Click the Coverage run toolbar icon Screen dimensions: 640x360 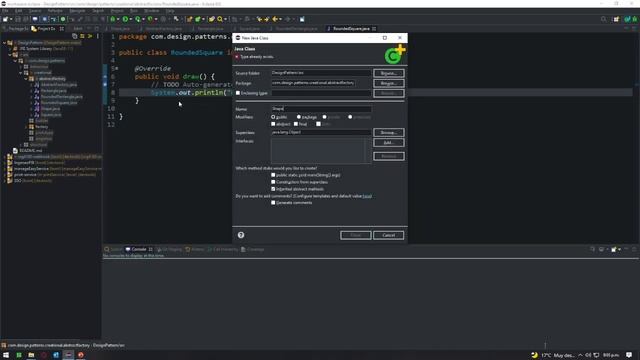point(138,19)
